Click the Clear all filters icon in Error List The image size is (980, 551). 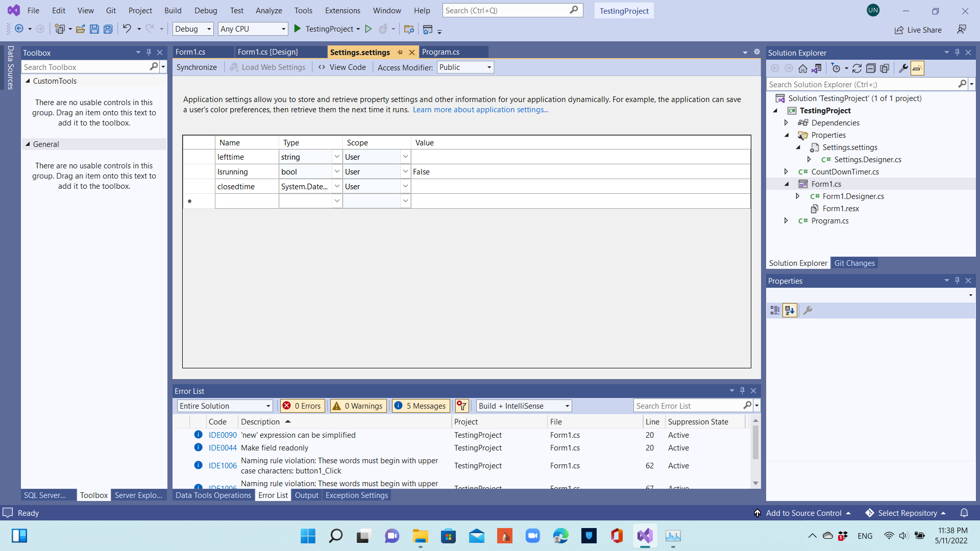click(462, 406)
